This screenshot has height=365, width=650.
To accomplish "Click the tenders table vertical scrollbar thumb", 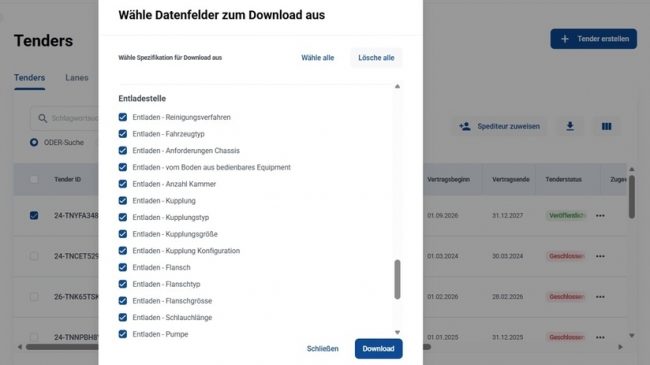I will point(631,197).
